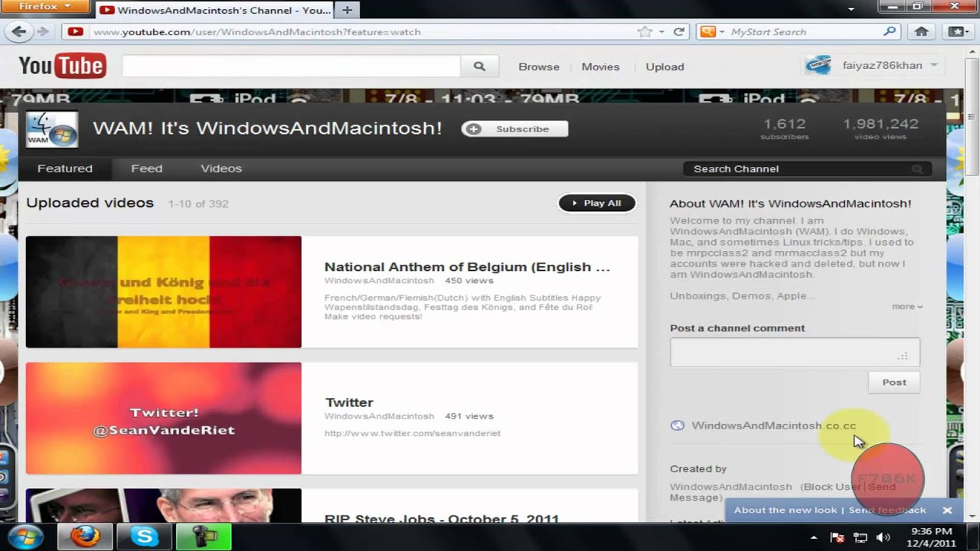This screenshot has height=551, width=980.
Task: Bookmark this page with the star icon
Action: tap(645, 31)
